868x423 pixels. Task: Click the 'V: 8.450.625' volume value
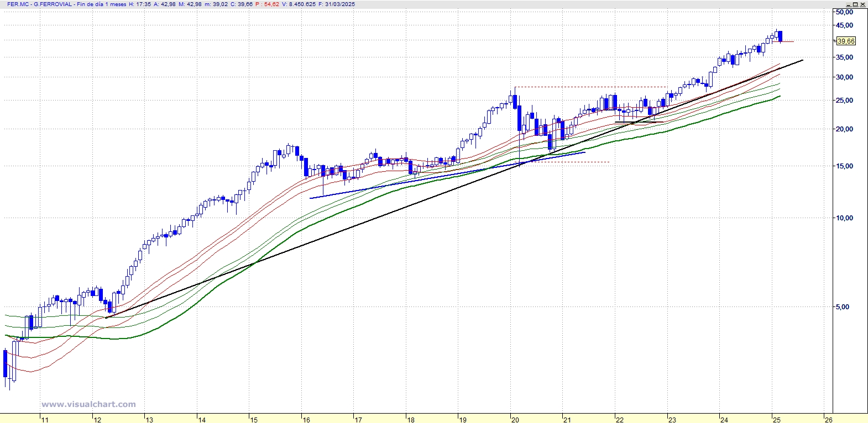[299, 4]
